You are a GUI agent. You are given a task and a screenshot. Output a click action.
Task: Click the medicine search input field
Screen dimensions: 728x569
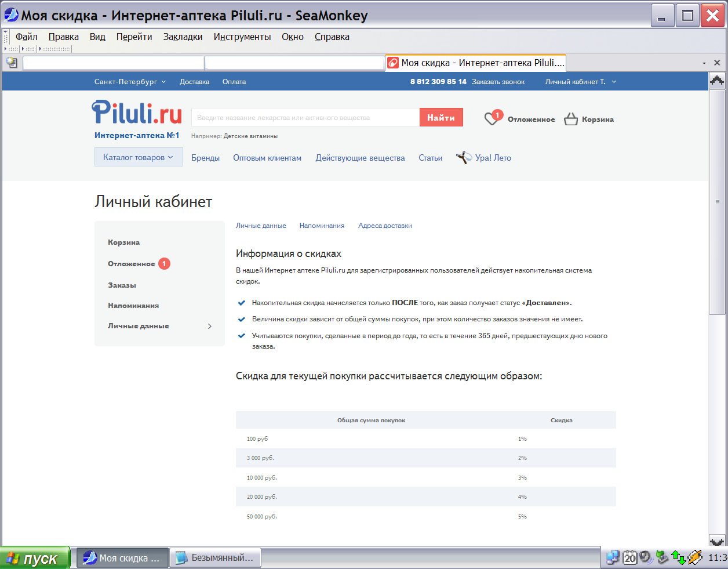click(305, 117)
